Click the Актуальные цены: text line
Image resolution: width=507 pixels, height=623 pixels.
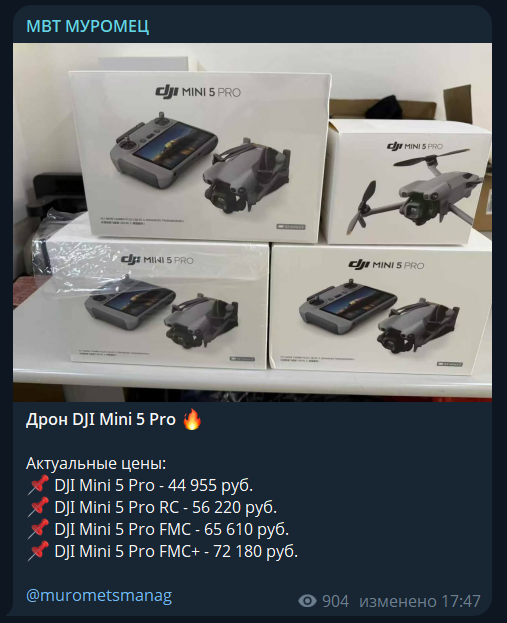(x=96, y=464)
